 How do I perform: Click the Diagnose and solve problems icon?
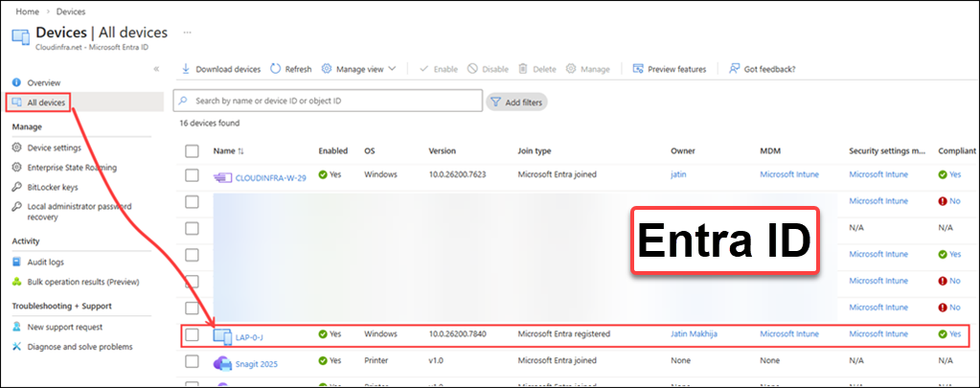coord(17,347)
